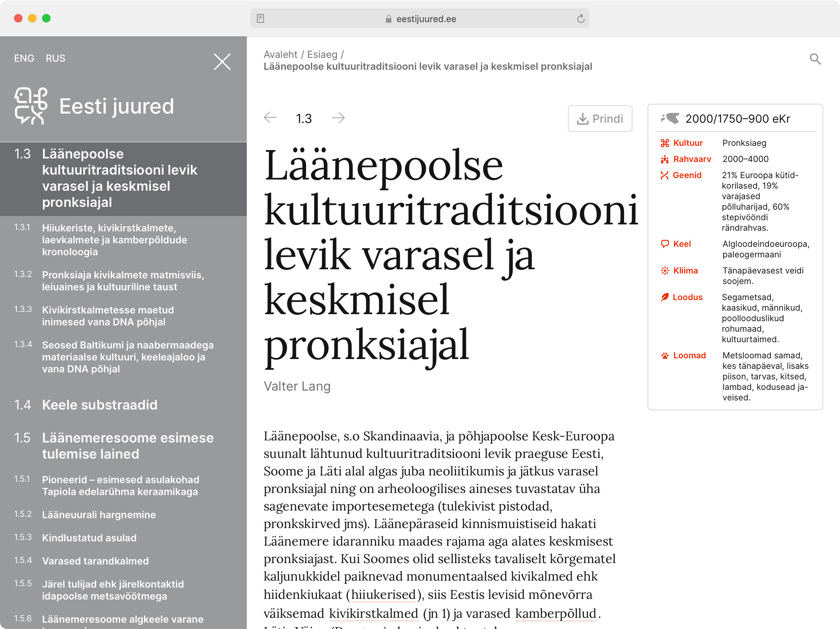The width and height of the screenshot is (840, 629).
Task: Click the Eesti juured logo icon
Action: coord(31,106)
